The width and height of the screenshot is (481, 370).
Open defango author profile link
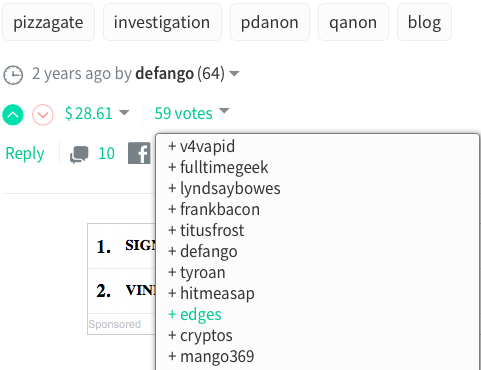[164, 73]
